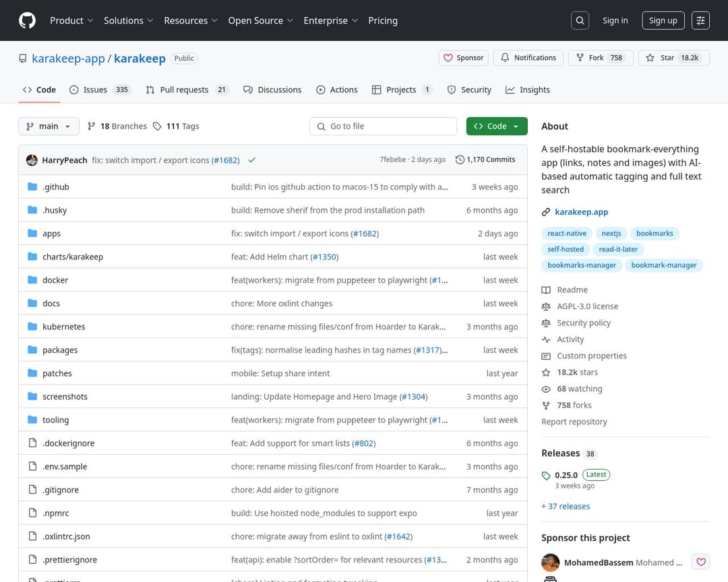Click the nextjs topic tag

coord(611,234)
